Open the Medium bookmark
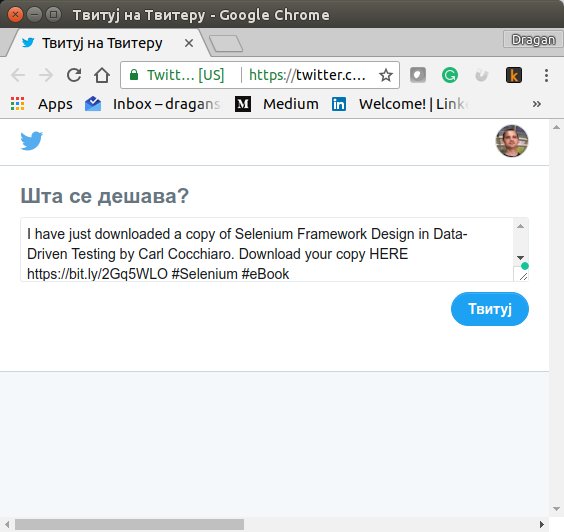Screen dimensions: 564x532 277,104
